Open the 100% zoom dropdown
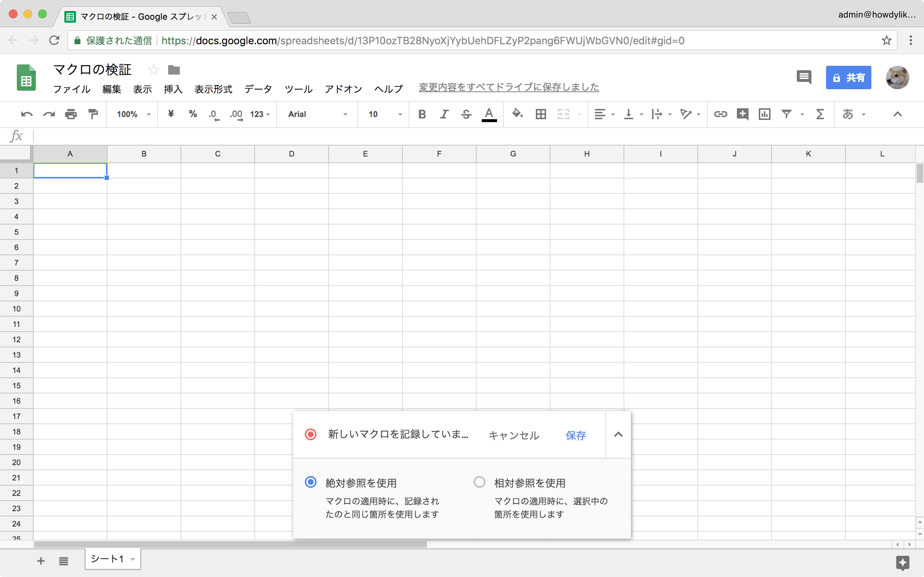This screenshot has height=577, width=924. [133, 114]
